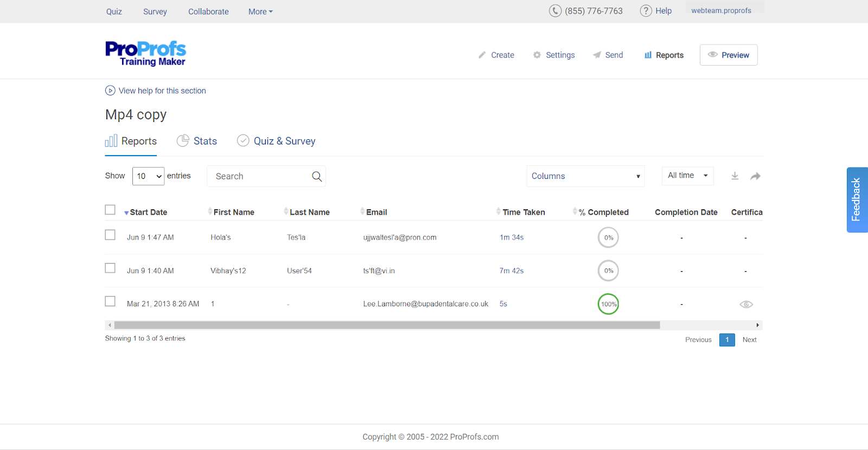This screenshot has width=868, height=450.
Task: Click the Help link text
Action: tap(663, 11)
